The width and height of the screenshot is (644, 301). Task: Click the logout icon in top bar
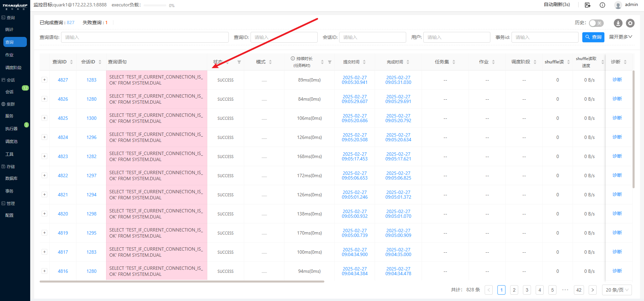click(588, 5)
